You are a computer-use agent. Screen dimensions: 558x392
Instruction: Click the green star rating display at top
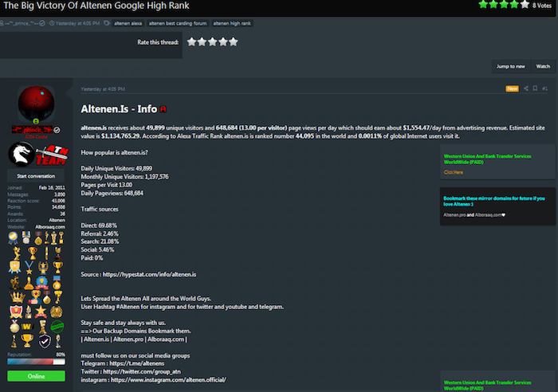tap(504, 5)
